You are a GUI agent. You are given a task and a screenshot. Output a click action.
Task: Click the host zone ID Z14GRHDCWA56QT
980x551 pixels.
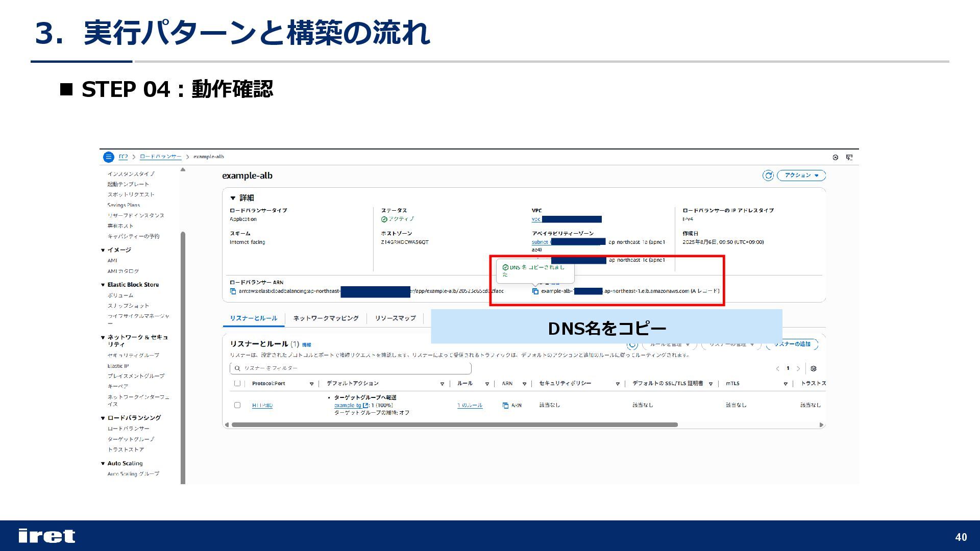pyautogui.click(x=405, y=242)
